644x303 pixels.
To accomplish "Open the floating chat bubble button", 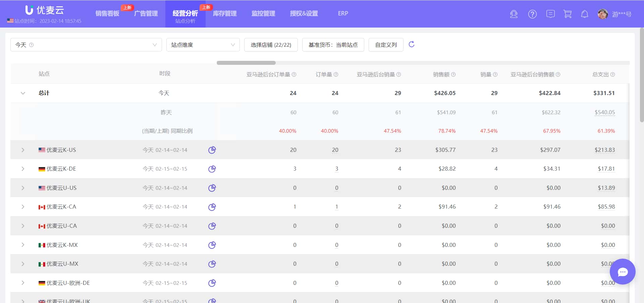I will [623, 272].
